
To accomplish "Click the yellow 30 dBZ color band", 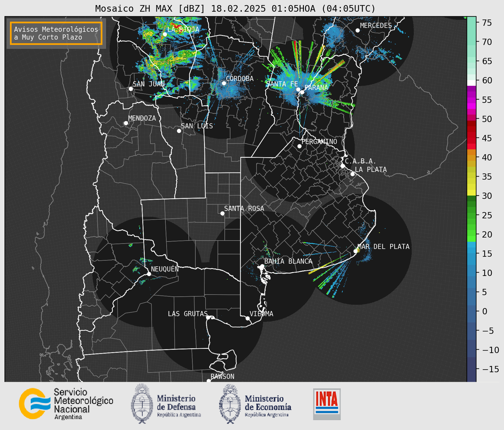I will [471, 193].
